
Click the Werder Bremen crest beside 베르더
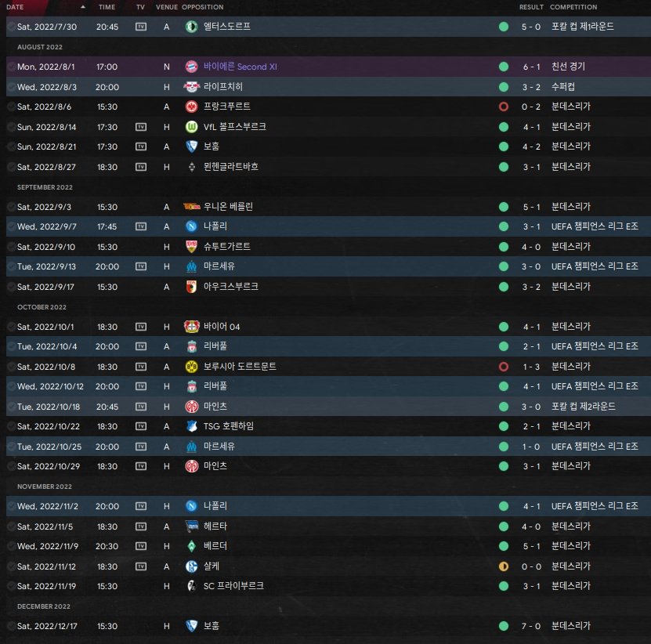(x=190, y=546)
